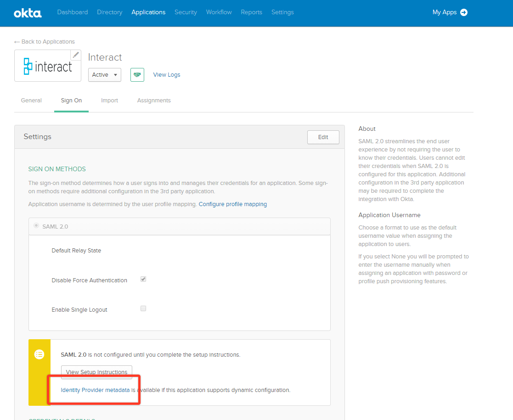This screenshot has width=513, height=420.
Task: Select the SAML 2.0 radio button
Action: (x=36, y=226)
